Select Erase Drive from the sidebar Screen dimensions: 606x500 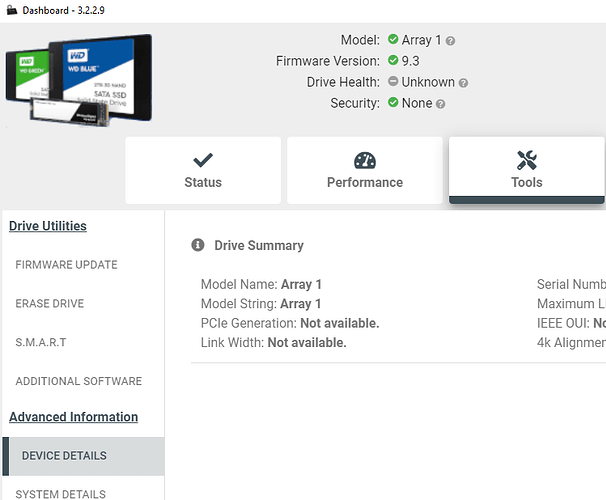(x=50, y=304)
